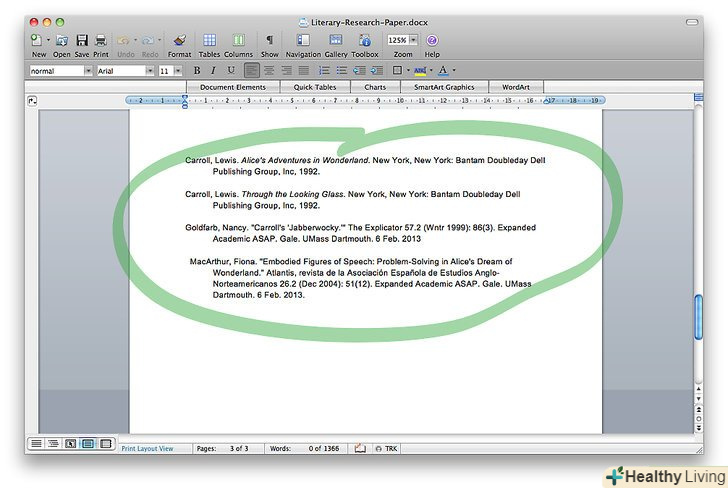The width and height of the screenshot is (728, 488).
Task: Click the toolbar toggle pill in title bar
Action: coord(692,22)
